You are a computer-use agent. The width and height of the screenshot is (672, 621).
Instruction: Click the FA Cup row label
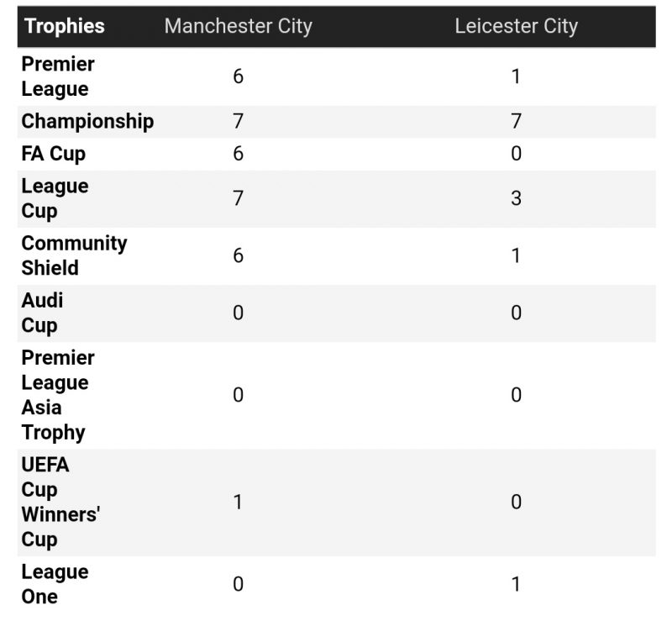tap(54, 154)
